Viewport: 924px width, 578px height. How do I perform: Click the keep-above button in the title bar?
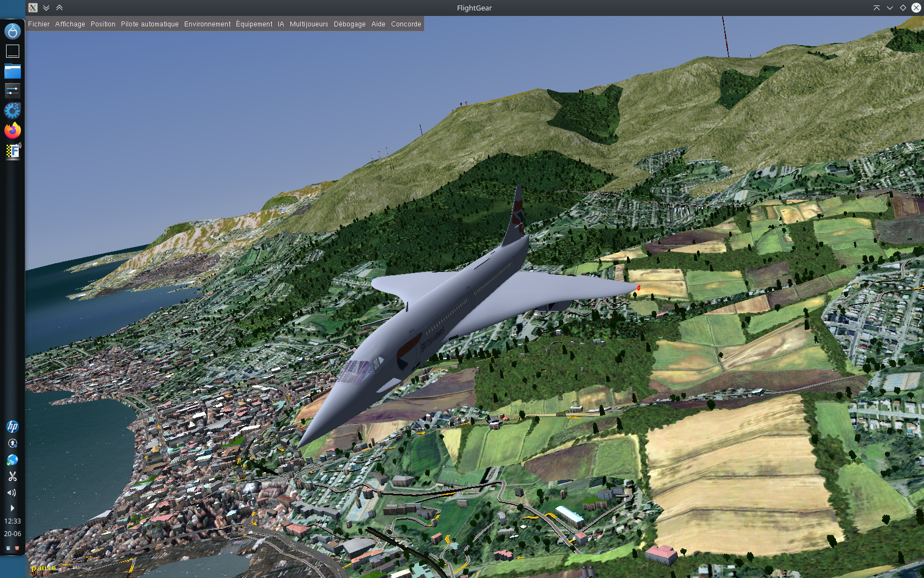[x=877, y=8]
